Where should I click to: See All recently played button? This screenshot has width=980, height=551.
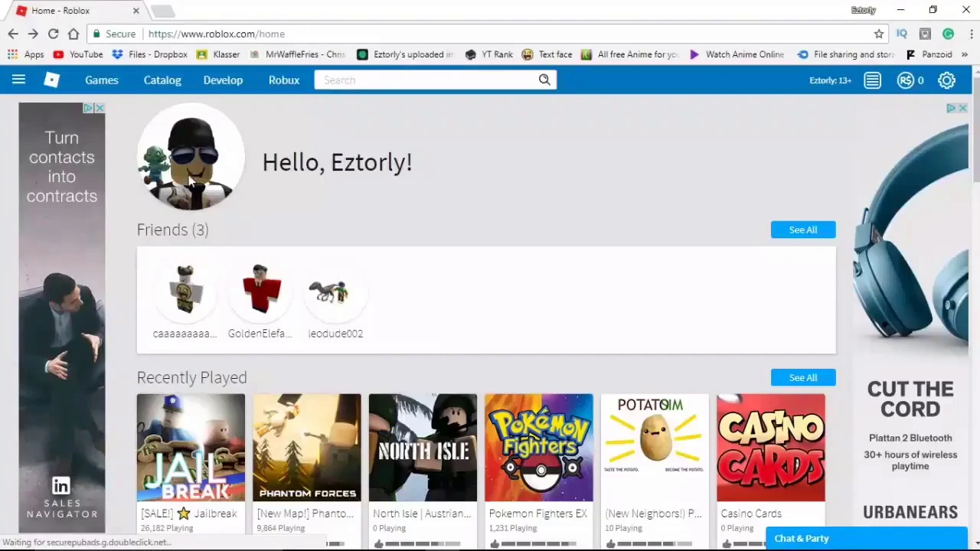[x=803, y=377]
